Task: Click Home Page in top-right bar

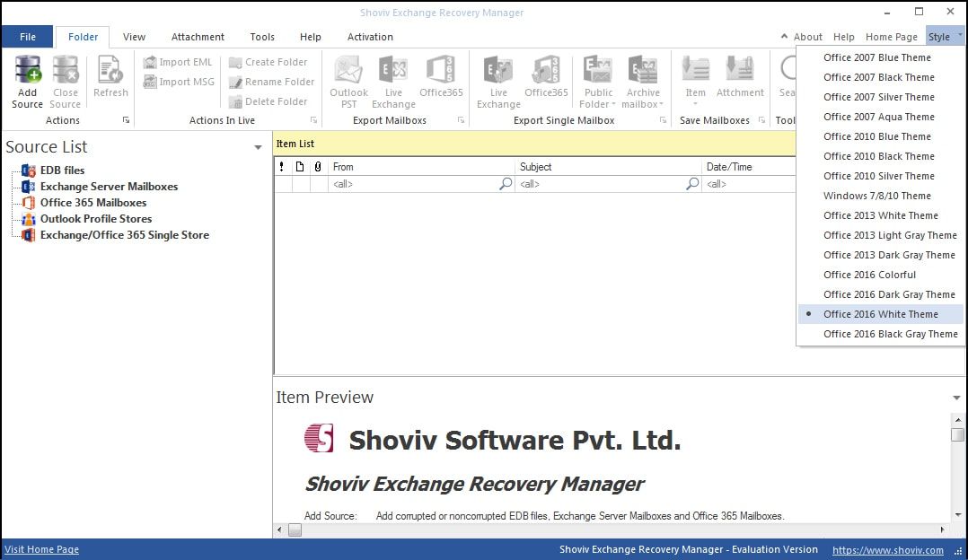Action: (x=892, y=37)
